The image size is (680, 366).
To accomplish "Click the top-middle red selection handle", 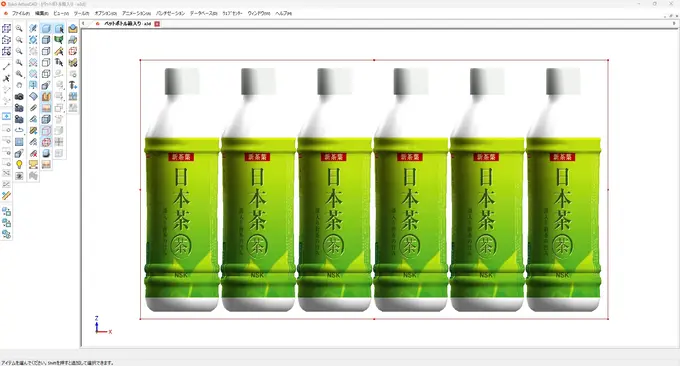I will (x=374, y=60).
